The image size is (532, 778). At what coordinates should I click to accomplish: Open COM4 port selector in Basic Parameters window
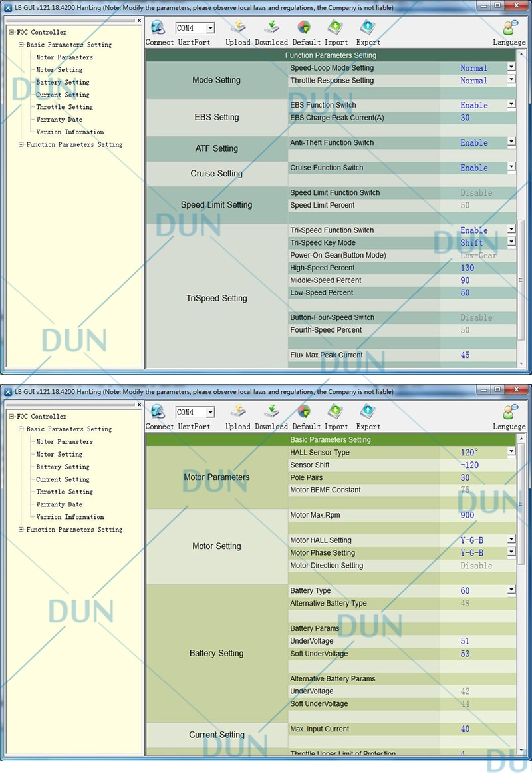pos(210,413)
